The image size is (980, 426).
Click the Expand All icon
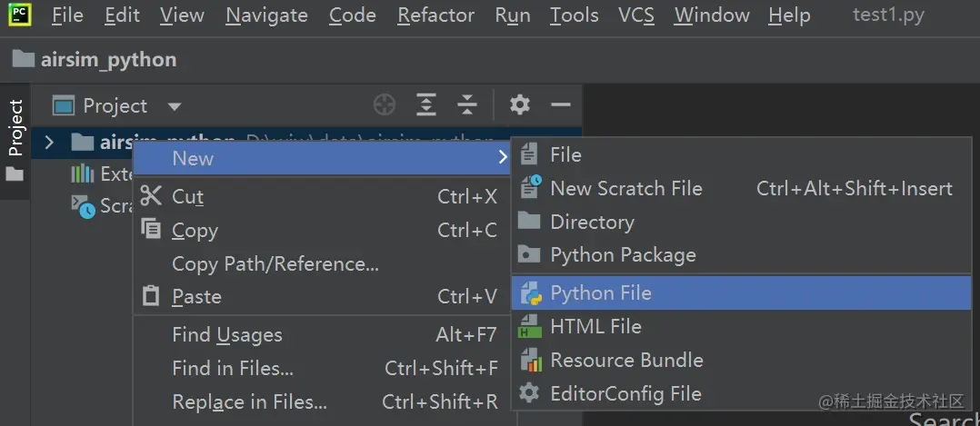click(426, 105)
